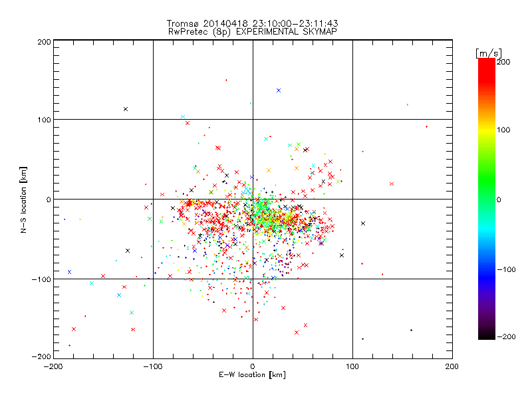This screenshot has height=399, width=532.
Task: Click the red section of the m/s colorbar
Action: 487,73
